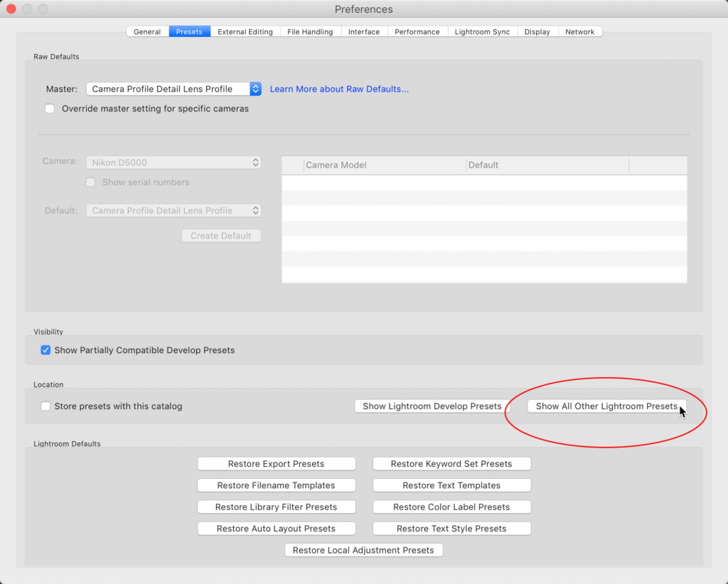Enable Override master setting for specific cameras

point(50,109)
